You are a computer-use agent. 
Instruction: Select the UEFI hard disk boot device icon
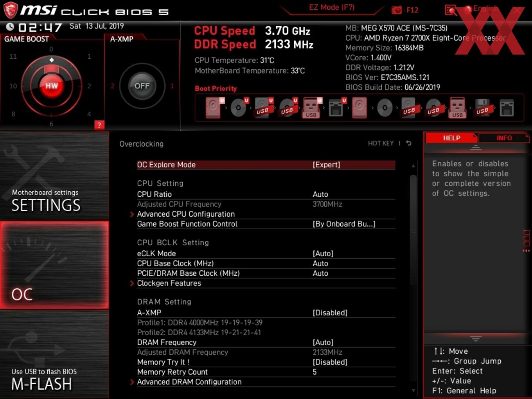(x=214, y=108)
